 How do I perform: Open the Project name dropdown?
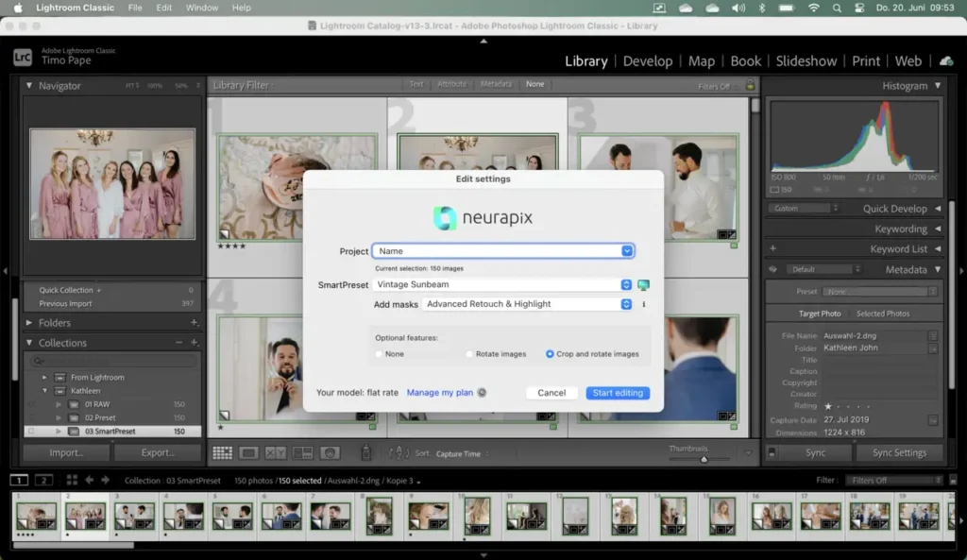tap(627, 251)
